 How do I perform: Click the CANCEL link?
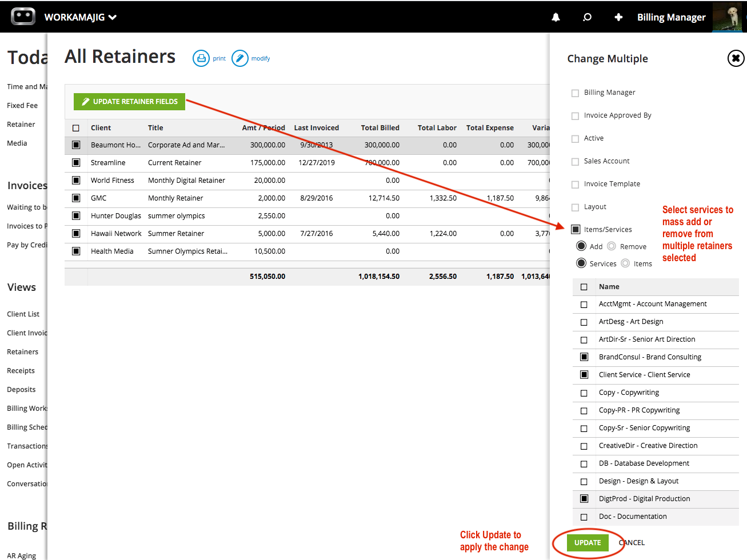(632, 543)
